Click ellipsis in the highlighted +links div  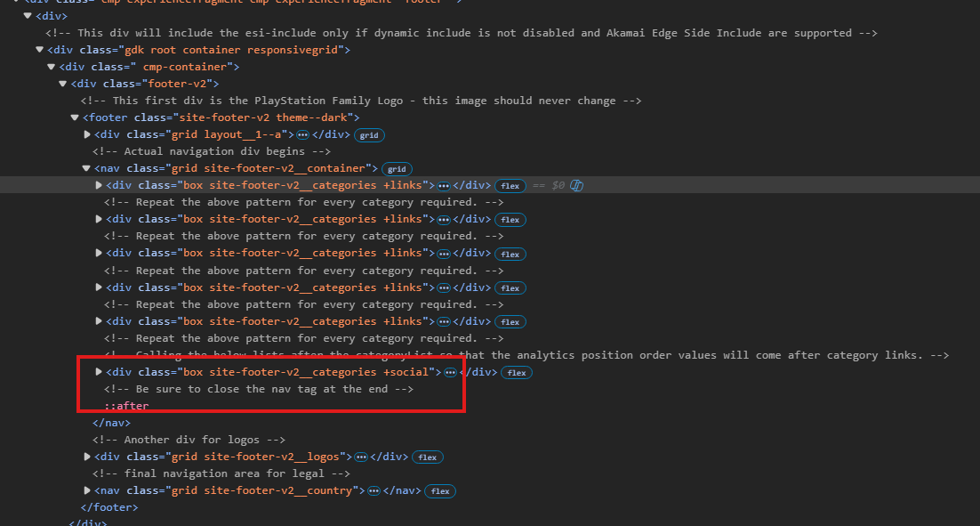point(444,185)
